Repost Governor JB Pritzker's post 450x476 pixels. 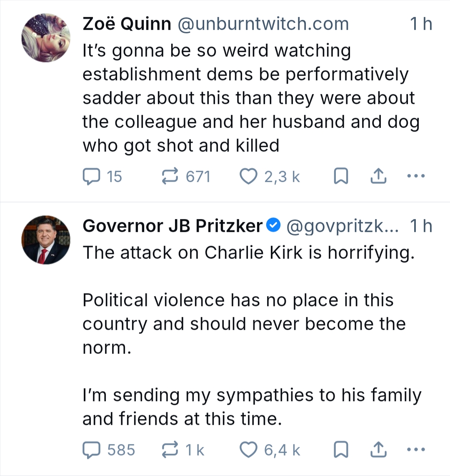pyautogui.click(x=170, y=450)
